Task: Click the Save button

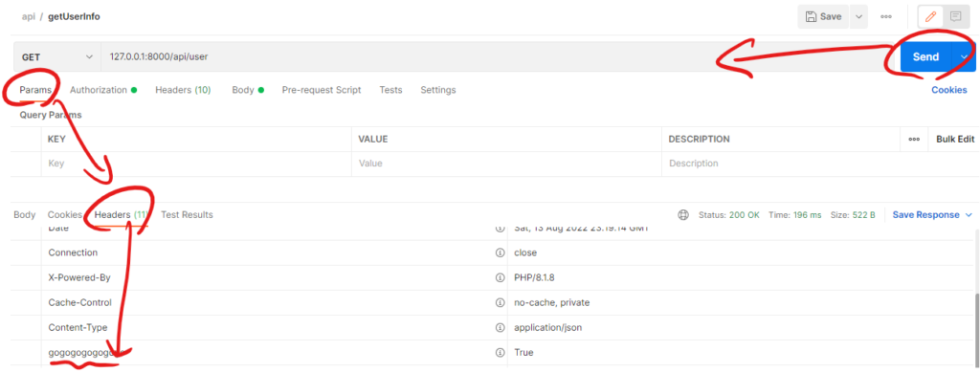Action: tap(823, 17)
